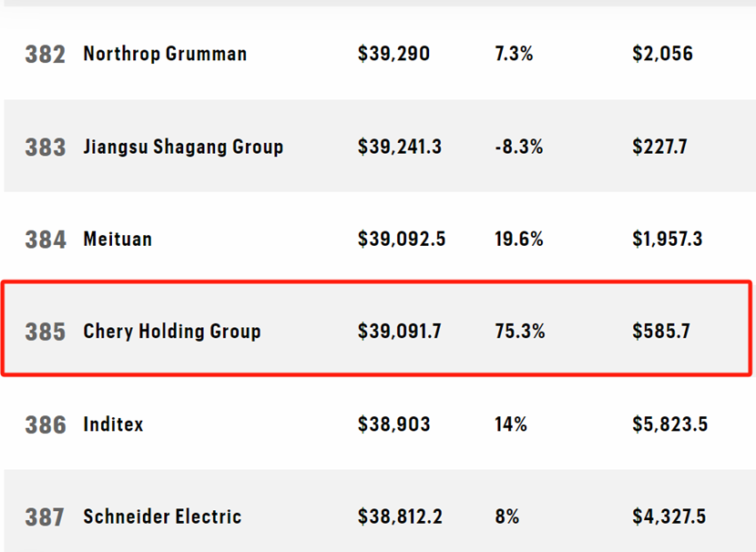Image resolution: width=756 pixels, height=552 pixels.
Task: Click the $39,290 revenue value
Action: (x=393, y=54)
